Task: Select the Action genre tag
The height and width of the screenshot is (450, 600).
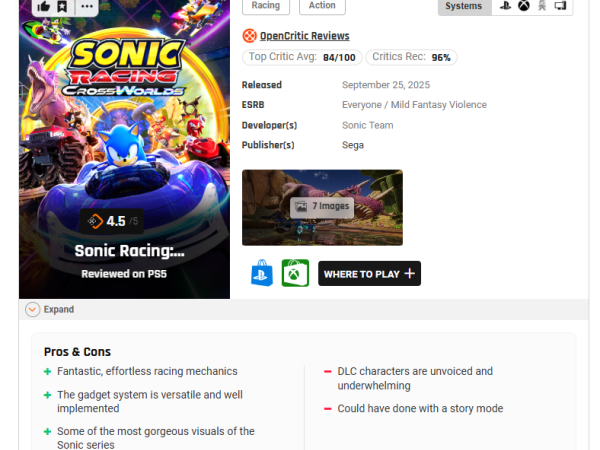Action: click(x=322, y=6)
